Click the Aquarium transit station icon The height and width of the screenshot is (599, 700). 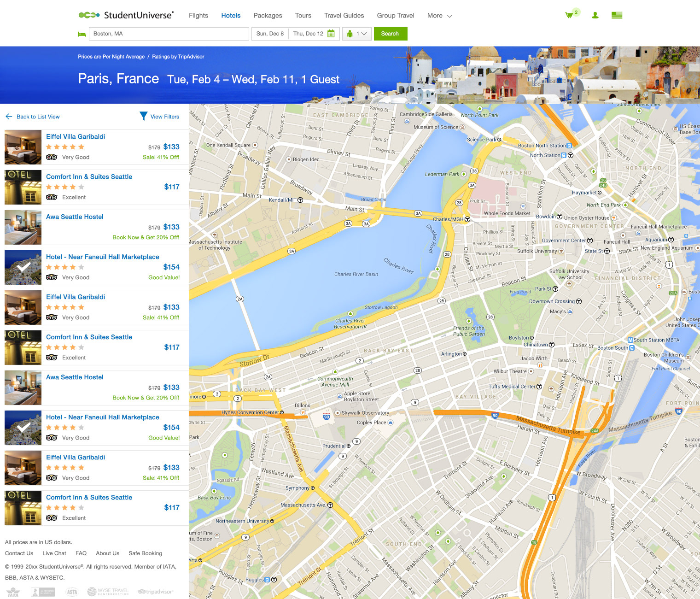point(671,240)
